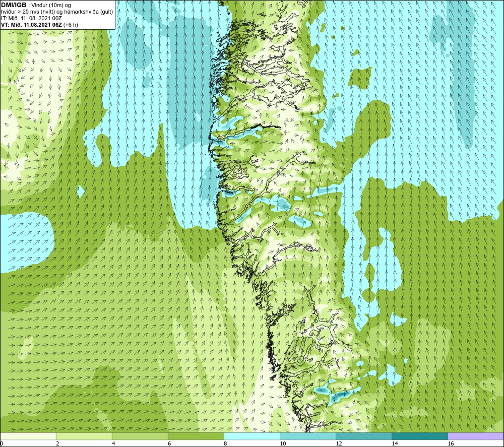Viewport: 504px width, 447px height.
Task: Click the 0-2 m/s palest legend swatch
Action: 28,436
